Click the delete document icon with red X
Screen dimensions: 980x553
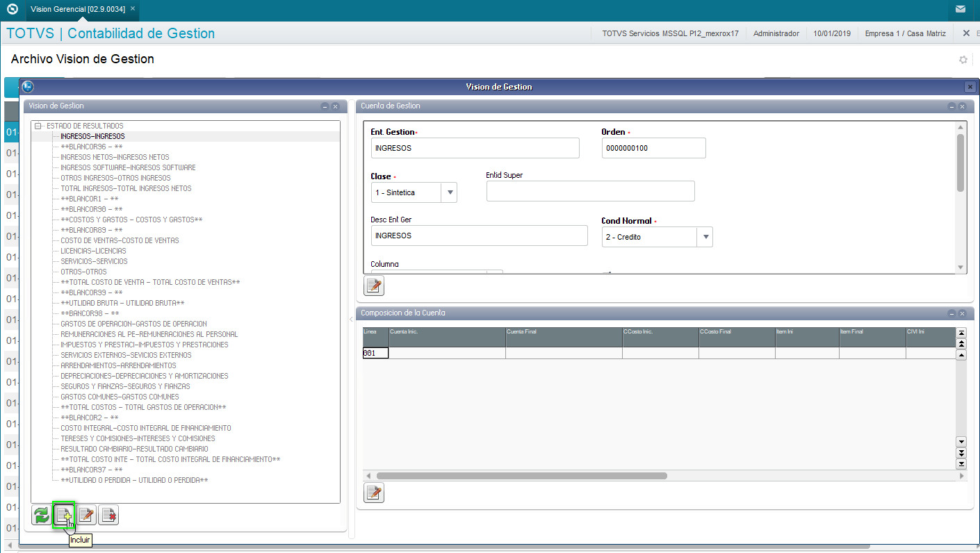click(108, 515)
